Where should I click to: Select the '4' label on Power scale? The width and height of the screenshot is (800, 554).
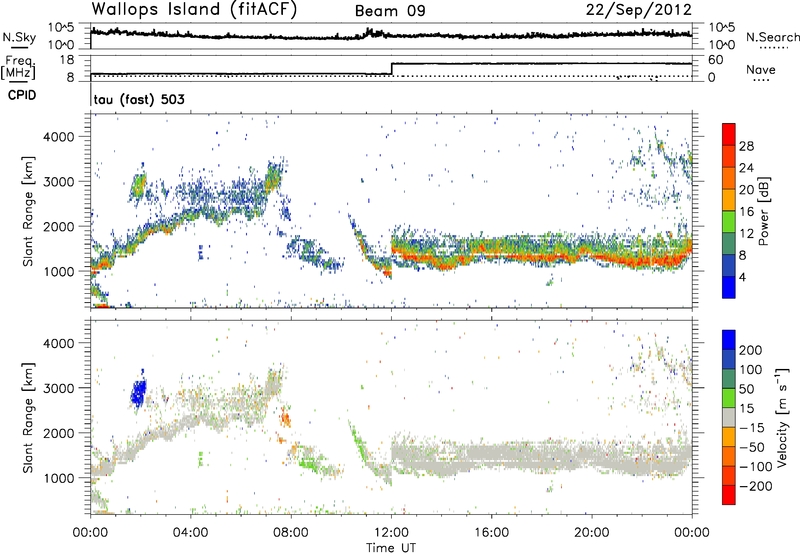pyautogui.click(x=742, y=277)
